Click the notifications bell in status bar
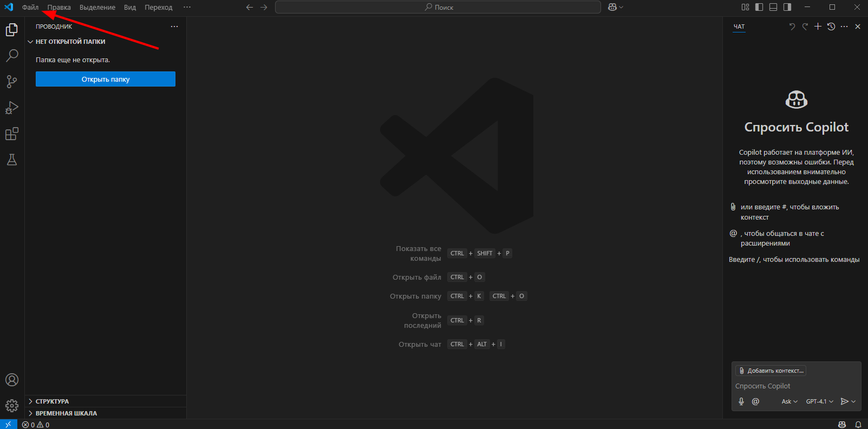868x429 pixels. (858, 425)
